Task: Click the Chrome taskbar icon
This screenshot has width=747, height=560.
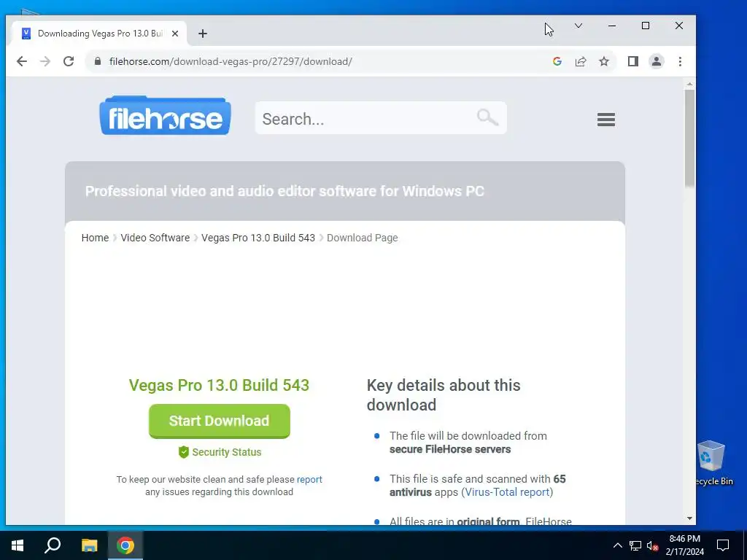Action: [125, 545]
